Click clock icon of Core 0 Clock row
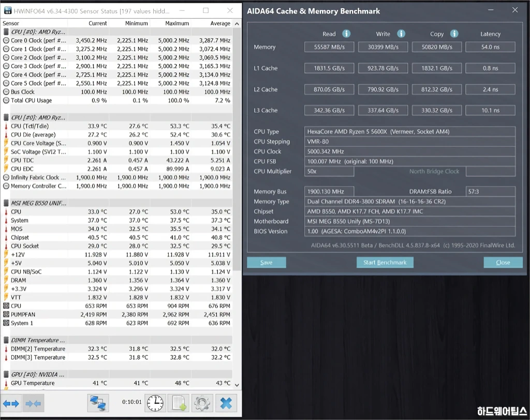530x420 pixels. pyautogui.click(x=6, y=40)
